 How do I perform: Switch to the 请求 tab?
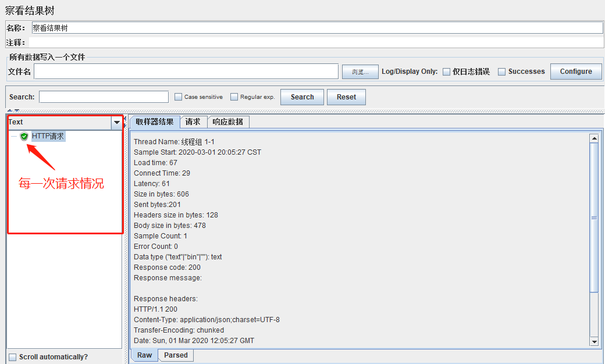tap(193, 122)
